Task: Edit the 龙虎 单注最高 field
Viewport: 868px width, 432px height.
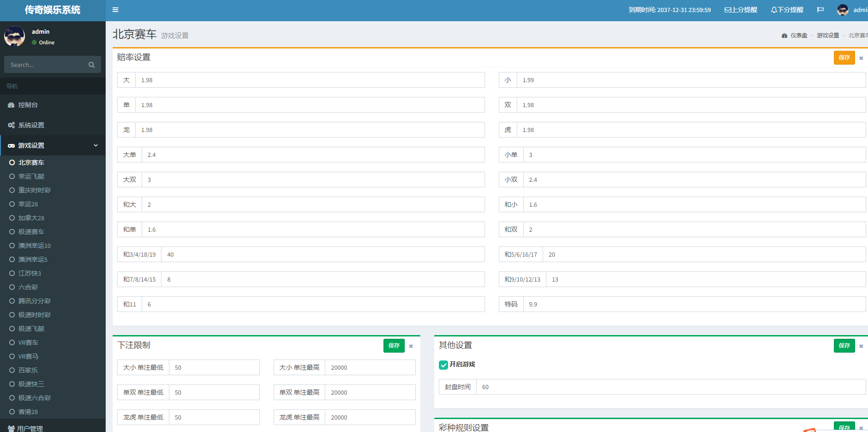Action: pyautogui.click(x=370, y=417)
